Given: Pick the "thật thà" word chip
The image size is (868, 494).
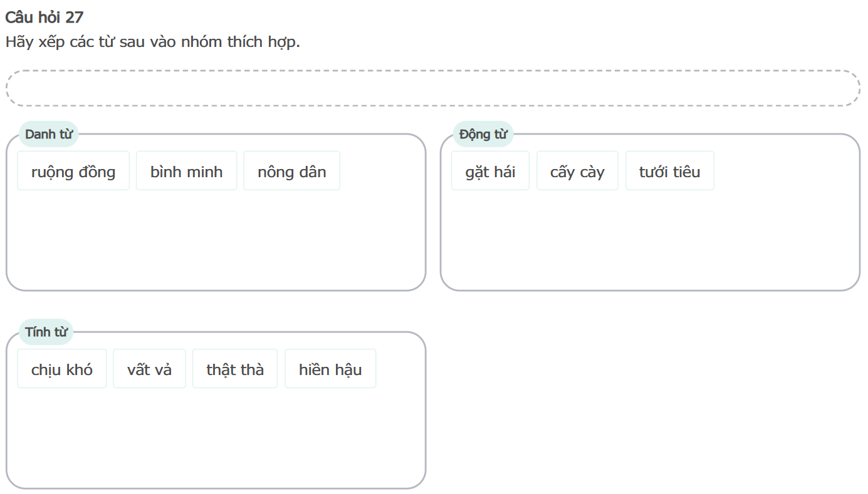Looking at the screenshot, I should point(235,369).
